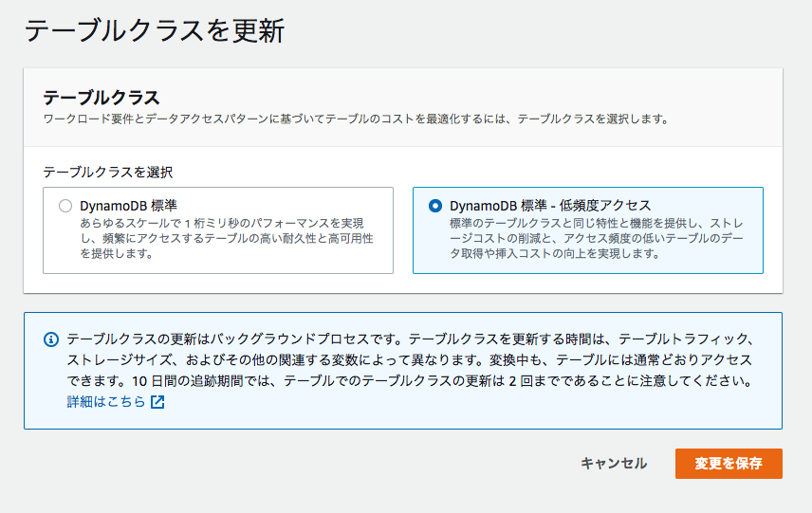Select DynamoDB 標準 - 低頻度アクセス radio button
This screenshot has width=812, height=513.
[435, 206]
